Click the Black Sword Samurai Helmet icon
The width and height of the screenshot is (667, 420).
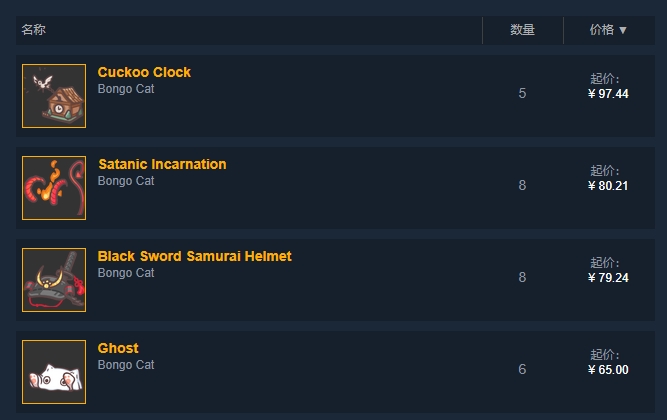click(x=54, y=280)
